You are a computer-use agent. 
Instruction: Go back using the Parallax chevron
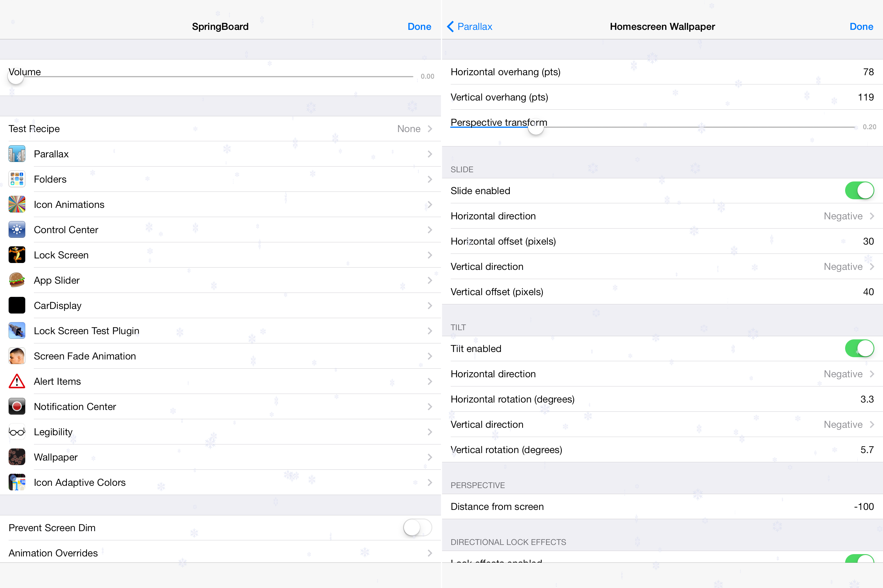[450, 27]
